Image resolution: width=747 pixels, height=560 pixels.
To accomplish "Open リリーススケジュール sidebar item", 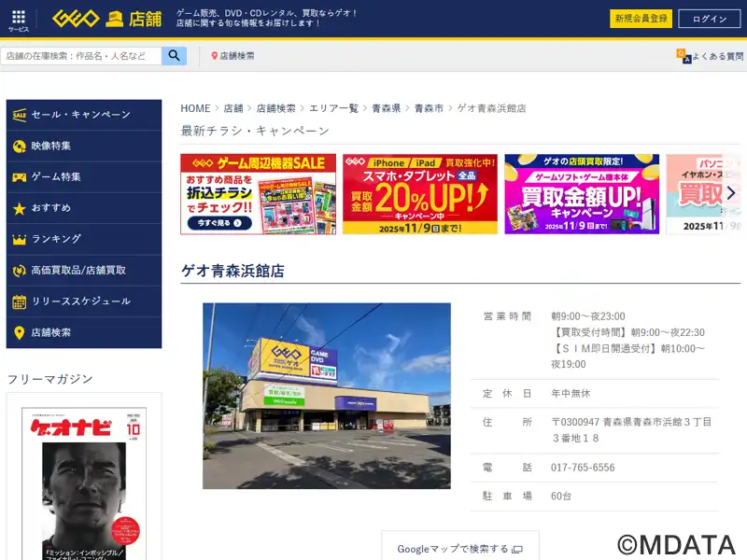I will (84, 301).
